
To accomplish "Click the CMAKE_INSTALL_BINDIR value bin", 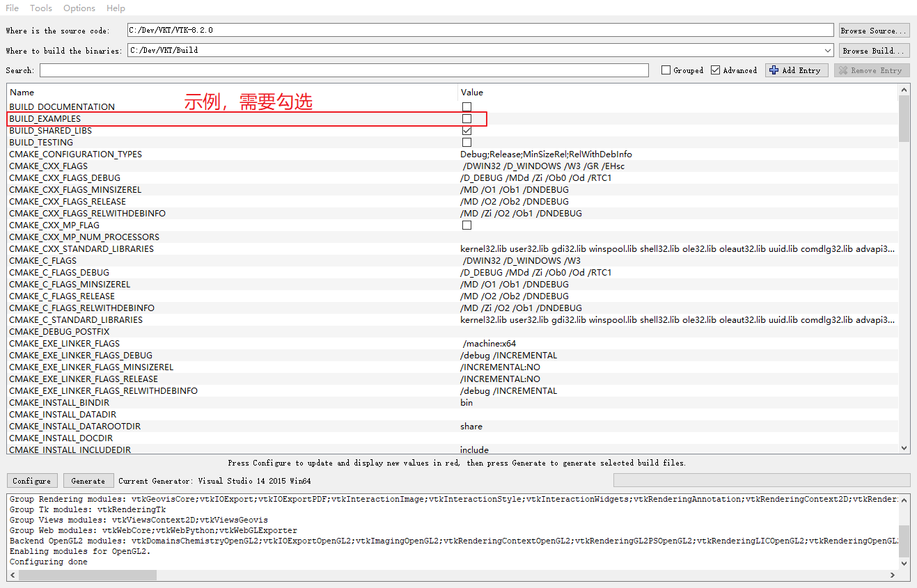I will coord(467,402).
